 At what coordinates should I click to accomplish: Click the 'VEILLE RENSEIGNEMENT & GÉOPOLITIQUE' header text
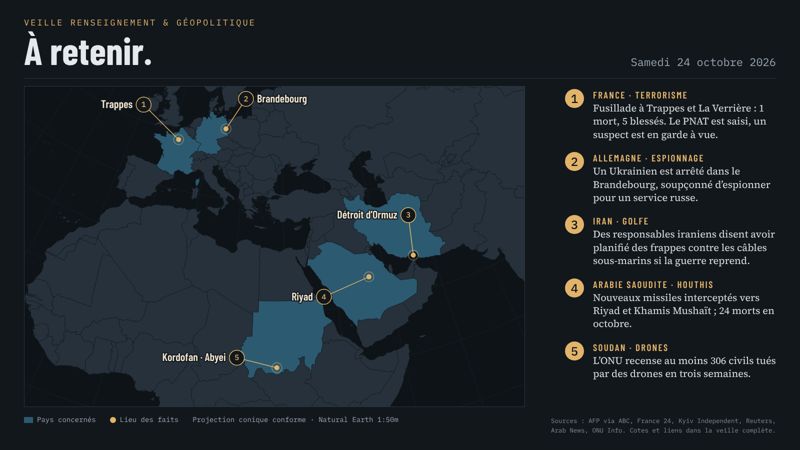tap(139, 22)
